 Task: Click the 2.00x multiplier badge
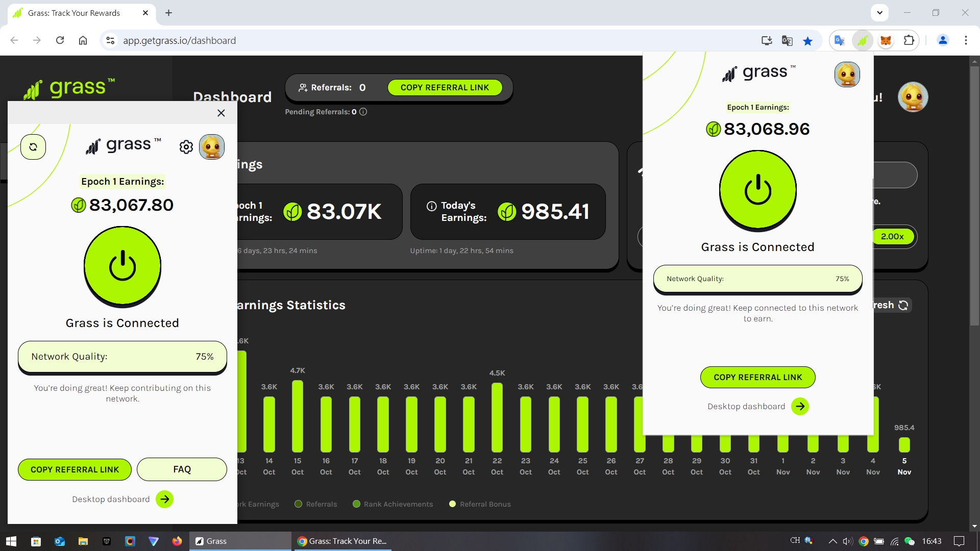click(x=892, y=236)
